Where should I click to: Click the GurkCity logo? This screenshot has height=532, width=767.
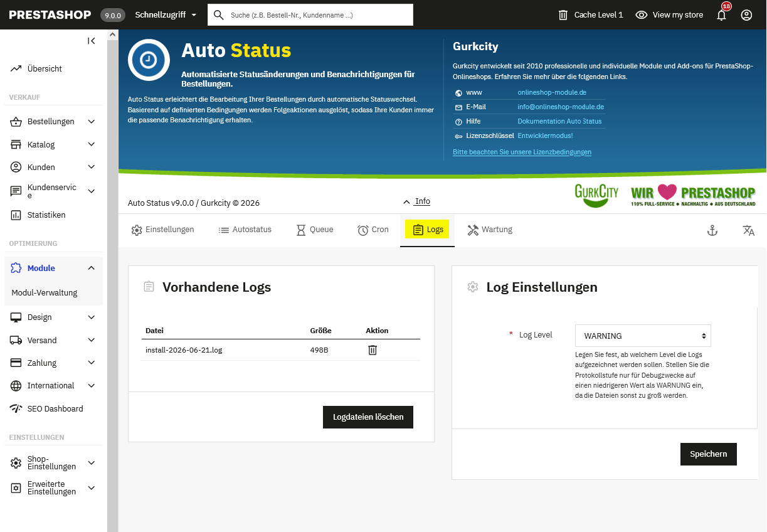click(596, 194)
